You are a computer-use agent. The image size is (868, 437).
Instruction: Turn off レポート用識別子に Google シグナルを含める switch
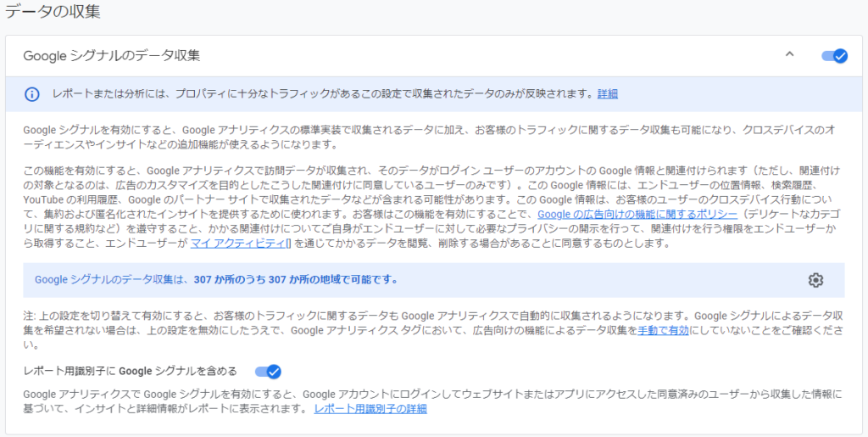point(268,371)
